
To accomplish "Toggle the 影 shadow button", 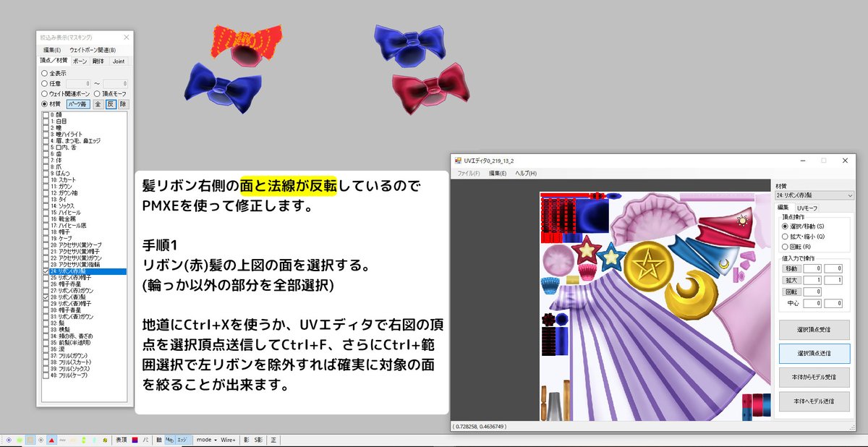I will (x=246, y=440).
